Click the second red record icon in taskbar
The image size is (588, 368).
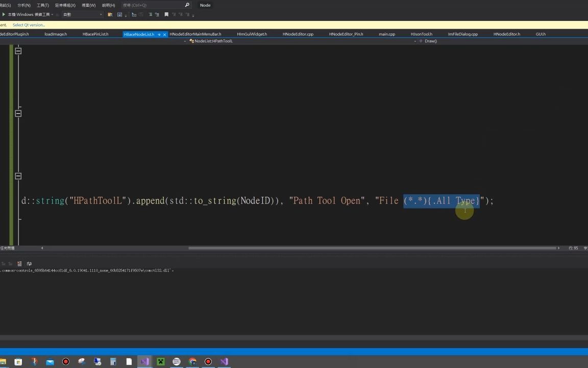208,362
